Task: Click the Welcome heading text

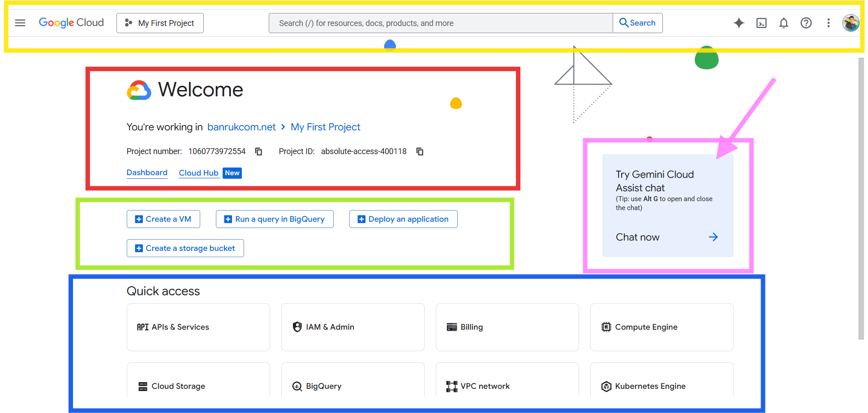Action: point(201,90)
